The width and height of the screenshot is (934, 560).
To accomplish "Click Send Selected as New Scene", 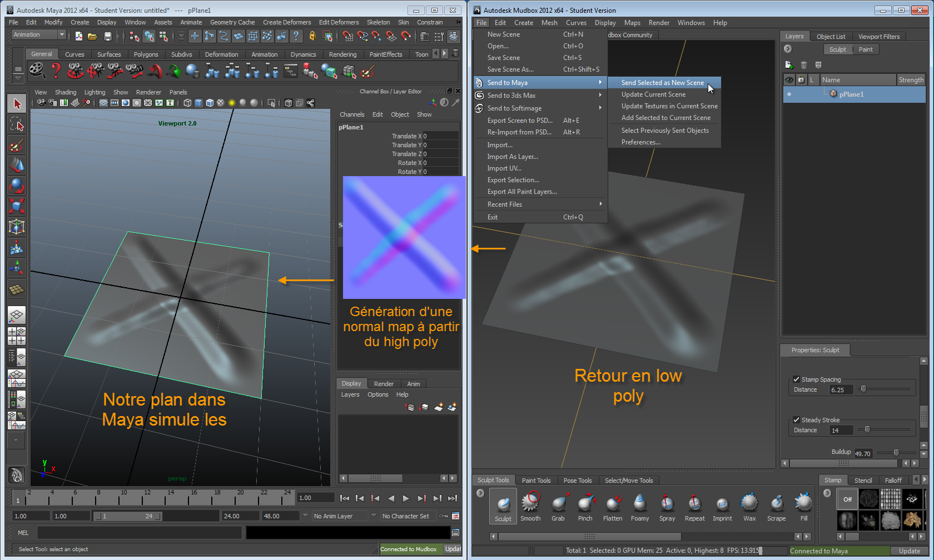I will point(662,83).
